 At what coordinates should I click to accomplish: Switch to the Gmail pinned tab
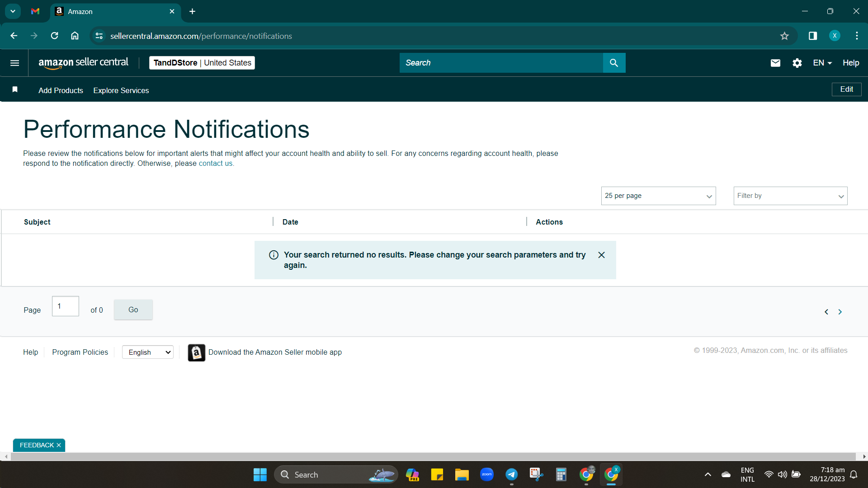click(x=35, y=11)
